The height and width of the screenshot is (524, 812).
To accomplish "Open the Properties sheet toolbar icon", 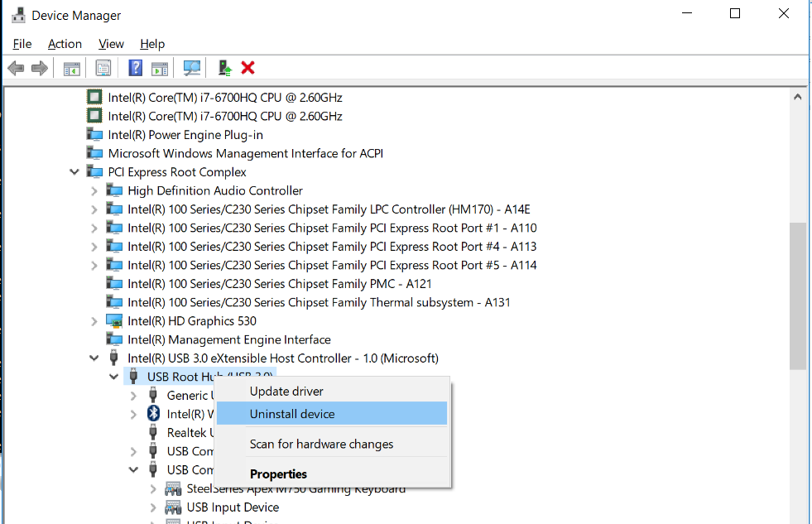I will click(x=103, y=68).
